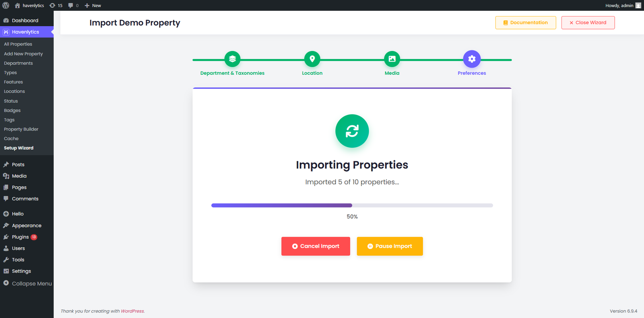The height and width of the screenshot is (318, 644).
Task: Open the updates icon showing 15
Action: (56, 6)
